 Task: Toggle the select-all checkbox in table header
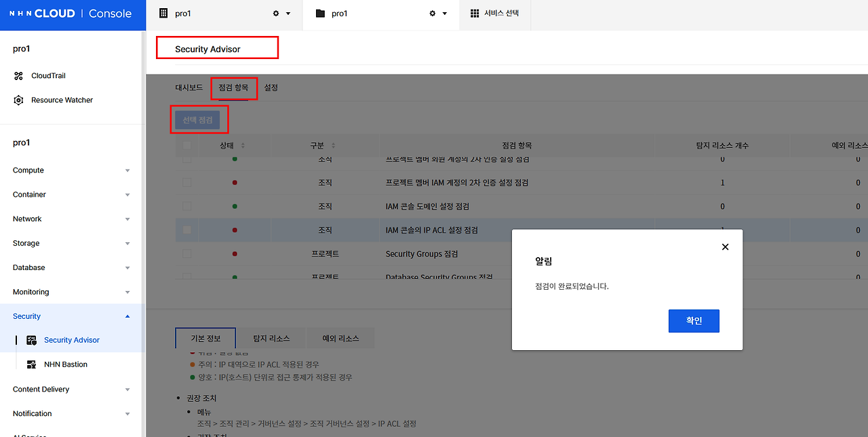pos(186,145)
